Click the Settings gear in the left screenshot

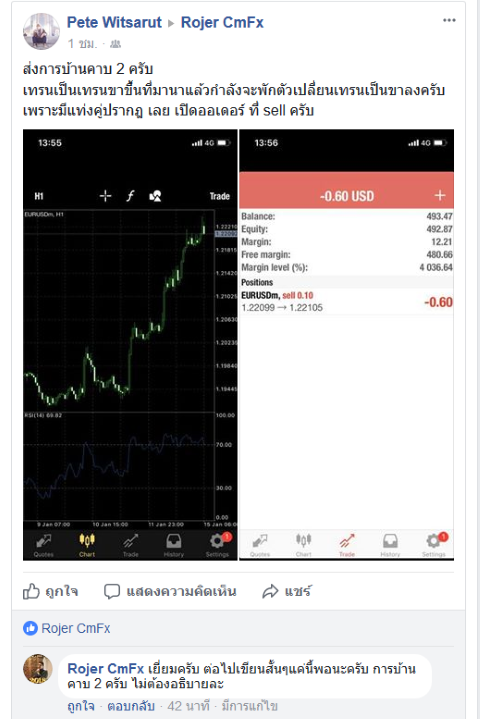(218, 545)
